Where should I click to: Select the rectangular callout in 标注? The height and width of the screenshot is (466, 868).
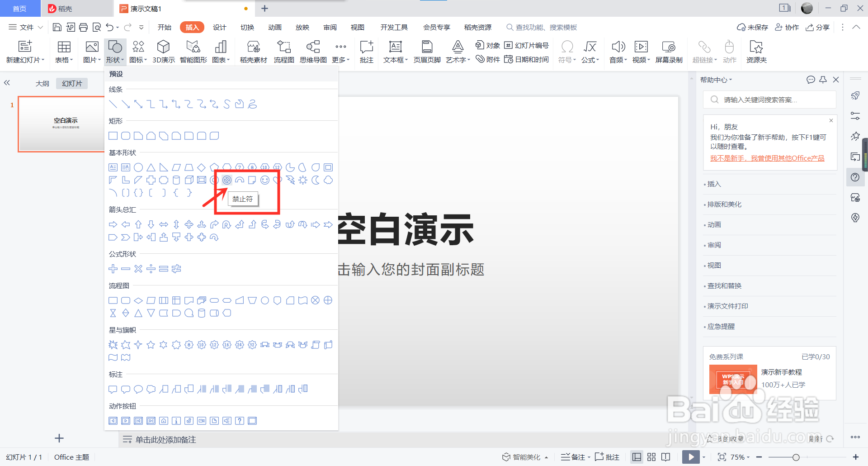click(x=113, y=389)
